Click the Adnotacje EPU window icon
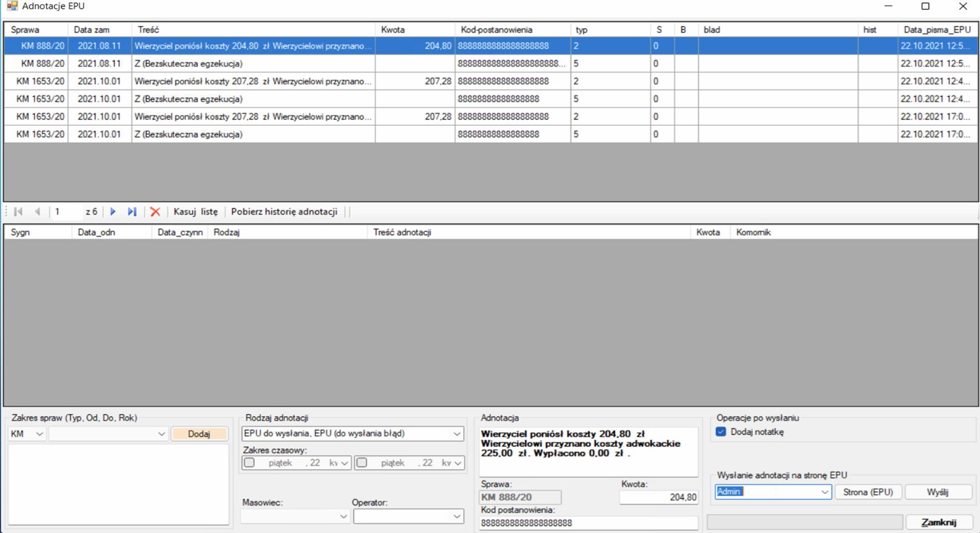This screenshot has width=980, height=533. pyautogui.click(x=11, y=6)
